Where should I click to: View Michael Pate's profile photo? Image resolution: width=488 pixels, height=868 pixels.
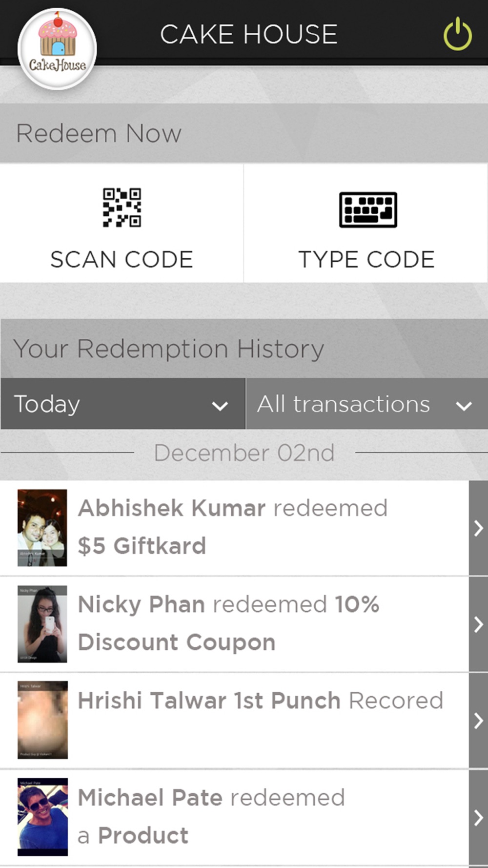click(42, 817)
